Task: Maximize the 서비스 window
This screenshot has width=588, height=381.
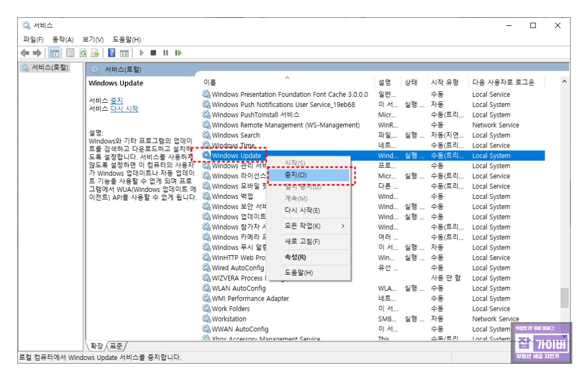Action: pos(533,25)
